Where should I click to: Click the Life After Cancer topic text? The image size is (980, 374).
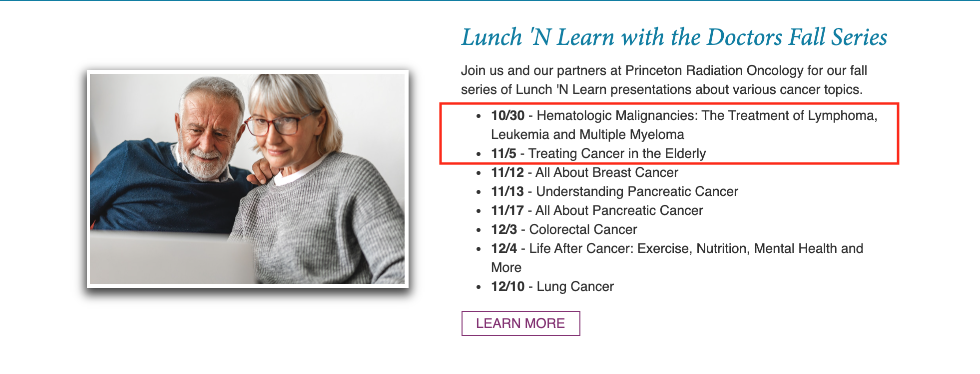[677, 258]
